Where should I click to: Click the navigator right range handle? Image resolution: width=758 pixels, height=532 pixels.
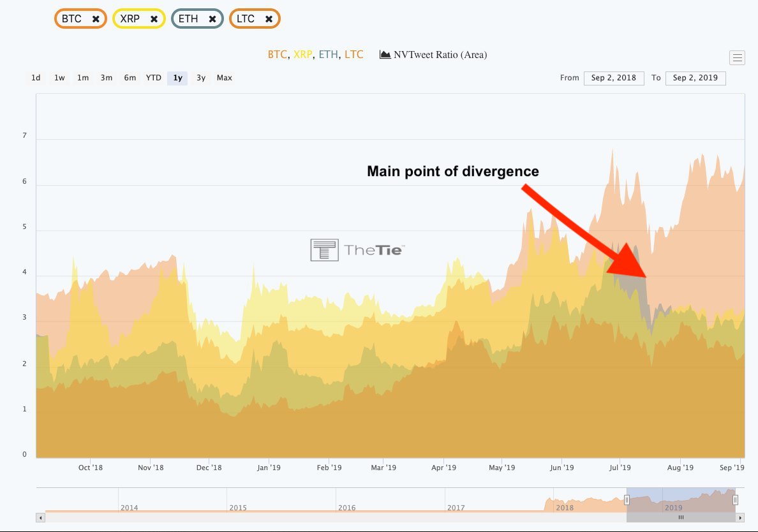coord(735,499)
